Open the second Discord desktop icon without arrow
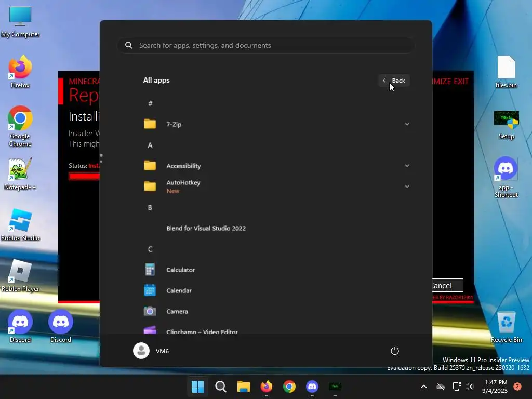 [x=61, y=326]
